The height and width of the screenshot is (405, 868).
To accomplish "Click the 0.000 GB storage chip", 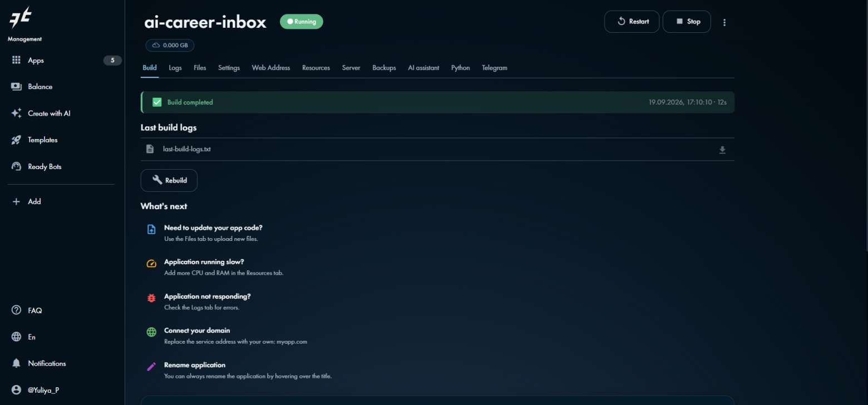I will point(170,45).
